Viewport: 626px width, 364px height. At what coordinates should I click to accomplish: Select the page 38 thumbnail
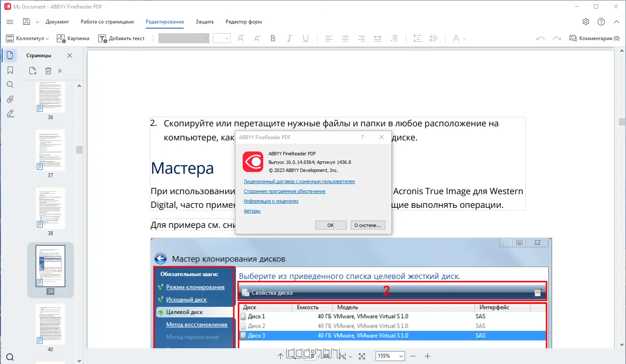pyautogui.click(x=50, y=208)
